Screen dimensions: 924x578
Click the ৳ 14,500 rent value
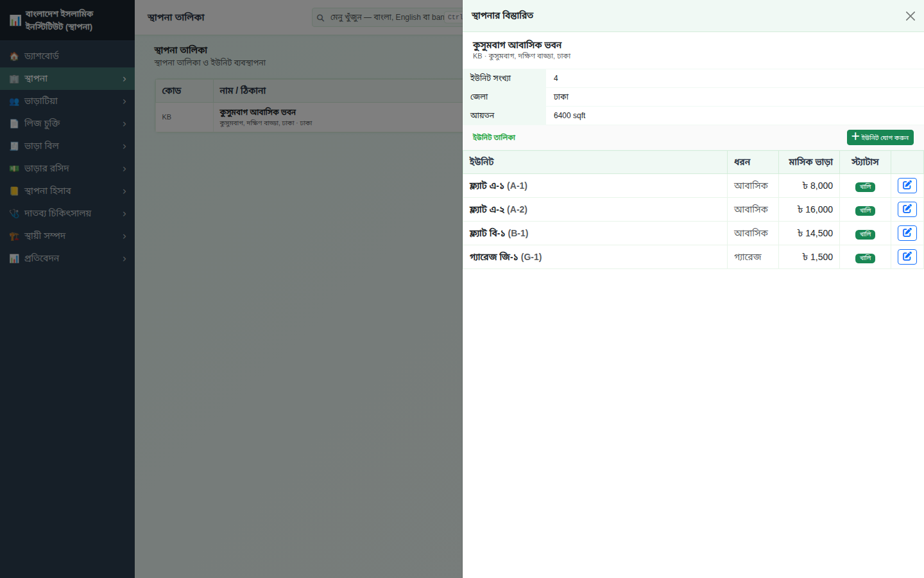pos(815,233)
